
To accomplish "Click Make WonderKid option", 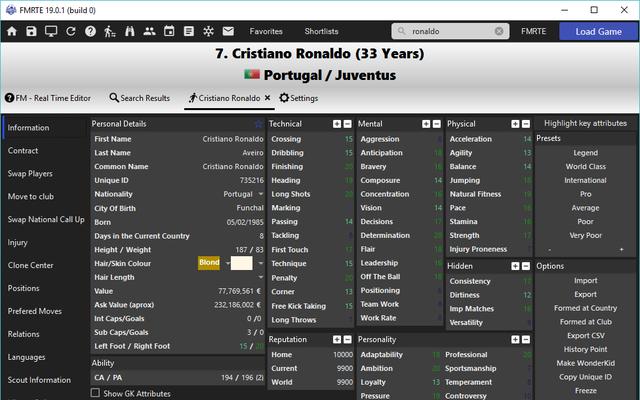I will [585, 363].
